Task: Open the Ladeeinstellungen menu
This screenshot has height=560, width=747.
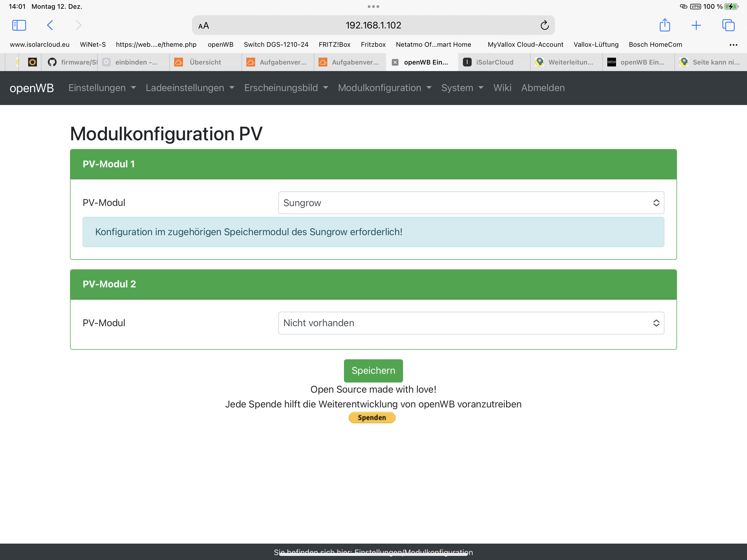Action: tap(190, 88)
